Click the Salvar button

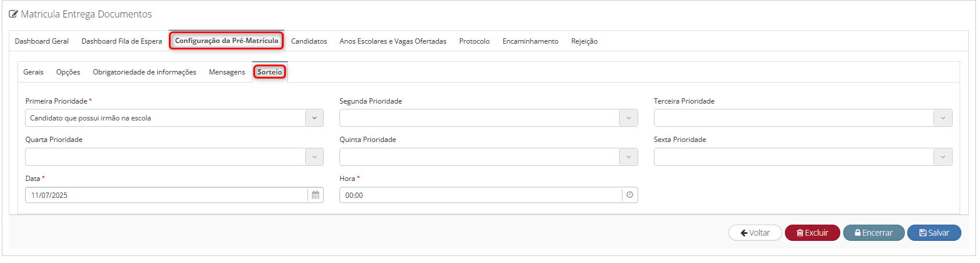click(x=934, y=233)
